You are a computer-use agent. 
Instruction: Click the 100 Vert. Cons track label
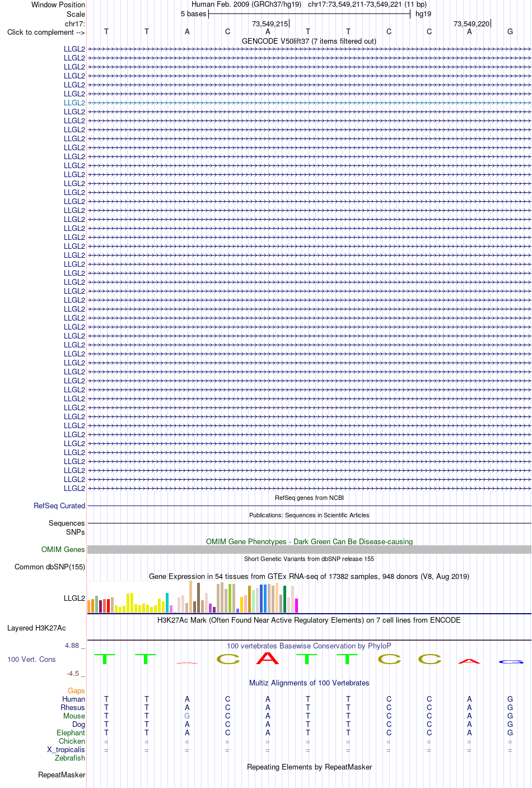31,659
